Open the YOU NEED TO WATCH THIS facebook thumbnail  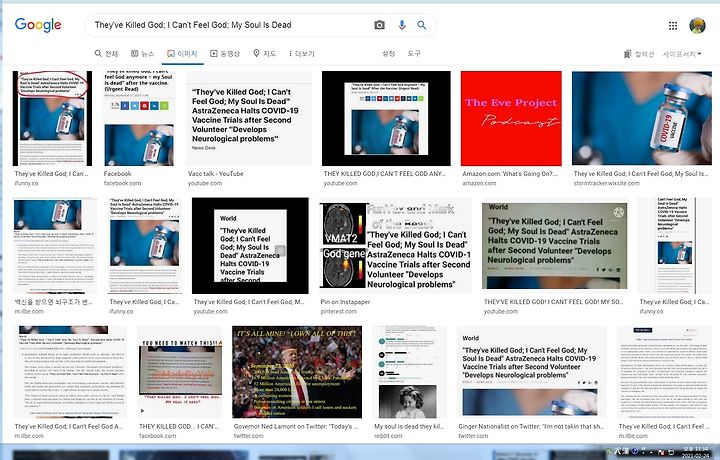180,372
